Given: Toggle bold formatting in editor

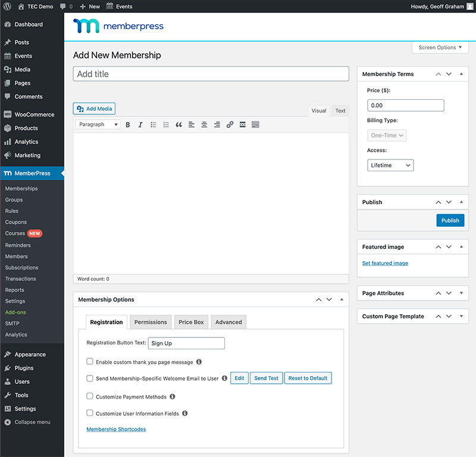Looking at the screenshot, I should pyautogui.click(x=128, y=124).
